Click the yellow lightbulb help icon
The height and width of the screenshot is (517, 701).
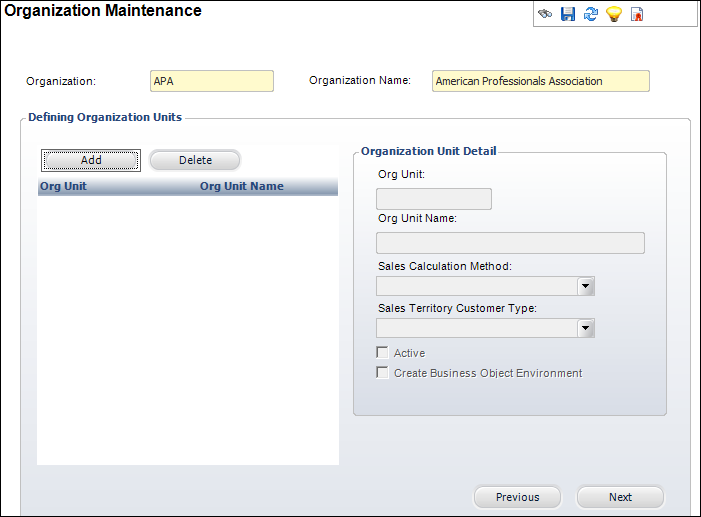coord(614,14)
